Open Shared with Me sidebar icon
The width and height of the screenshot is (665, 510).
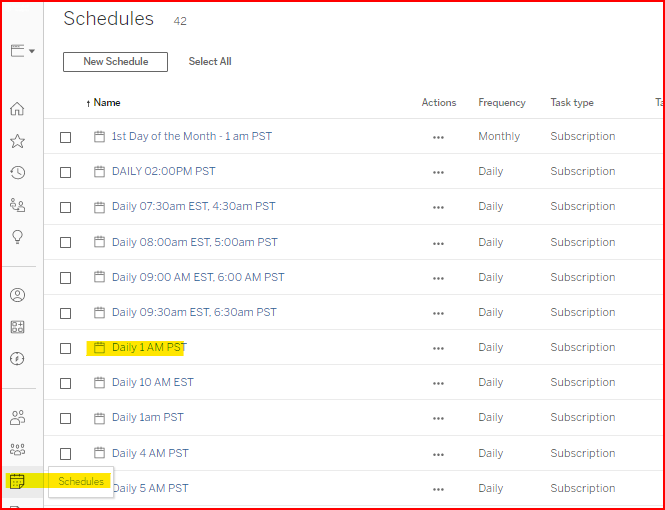pyautogui.click(x=17, y=205)
